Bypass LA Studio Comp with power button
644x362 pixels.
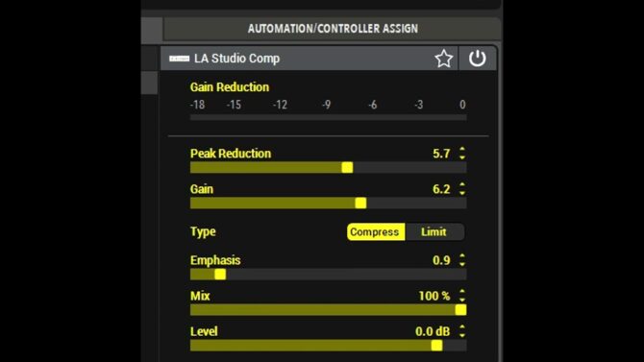478,59
